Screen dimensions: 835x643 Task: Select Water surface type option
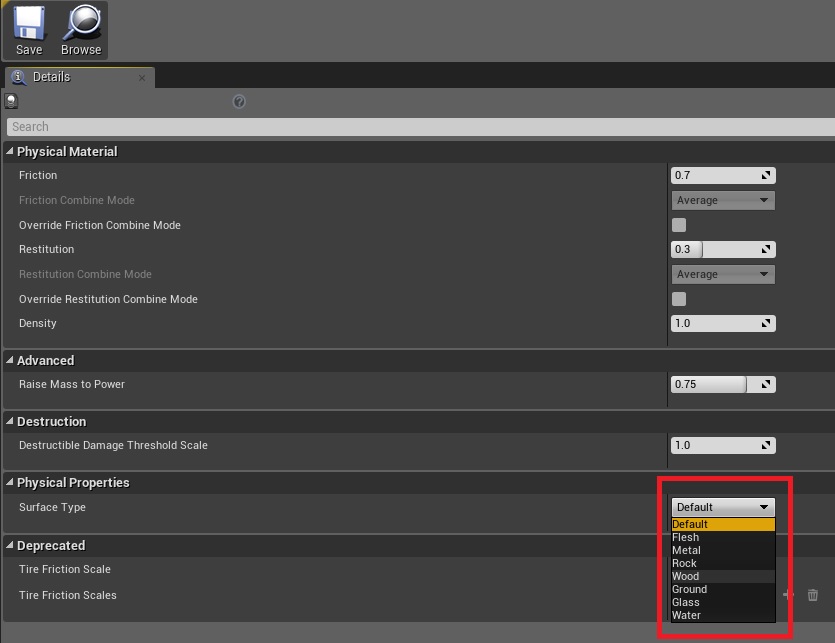(x=686, y=615)
